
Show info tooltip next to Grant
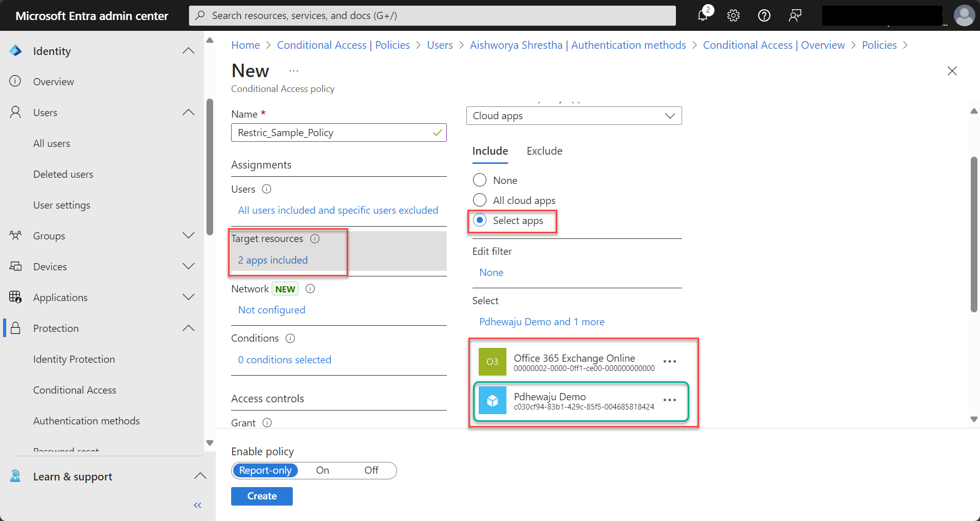267,422
